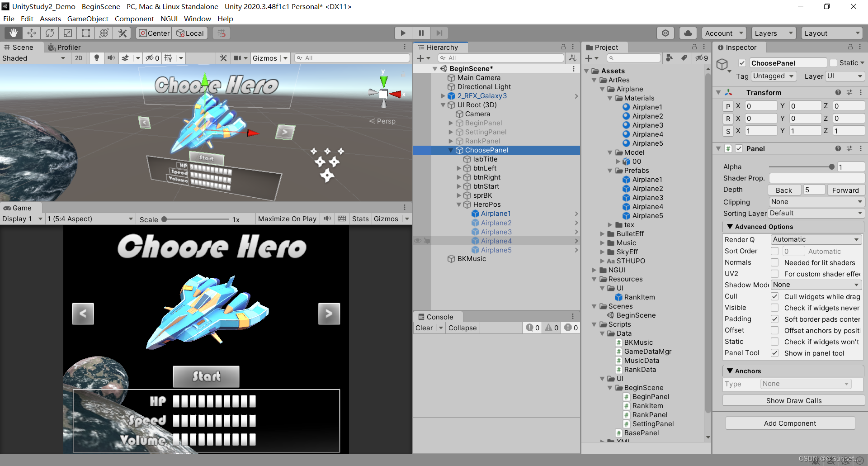
Task: Collapse Advanced Options section
Action: pyautogui.click(x=730, y=227)
